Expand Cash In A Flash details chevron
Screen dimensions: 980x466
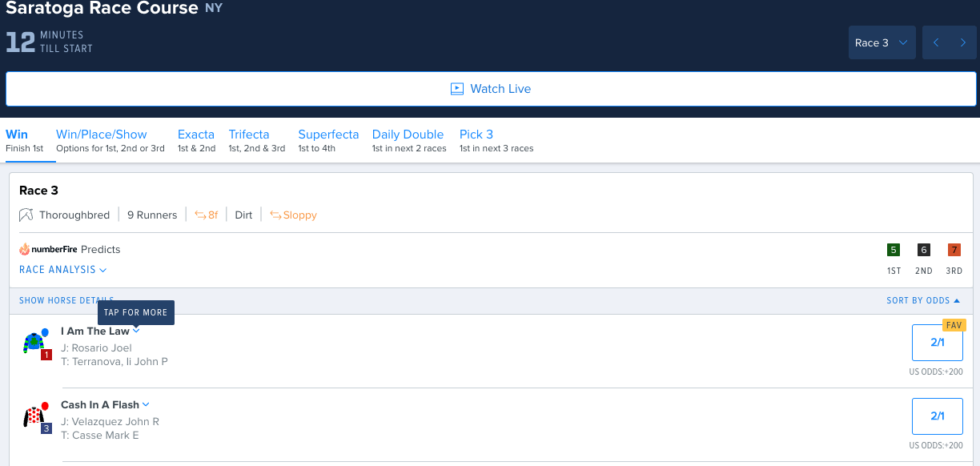pos(146,404)
